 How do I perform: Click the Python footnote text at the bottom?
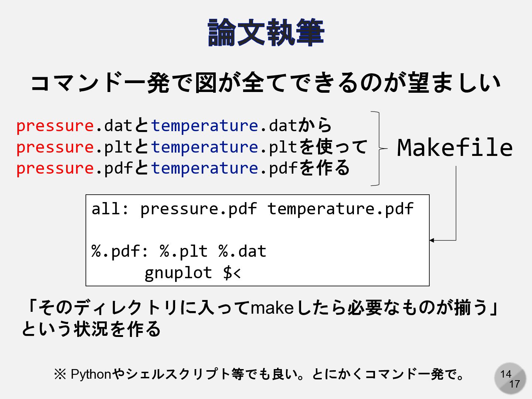(259, 374)
